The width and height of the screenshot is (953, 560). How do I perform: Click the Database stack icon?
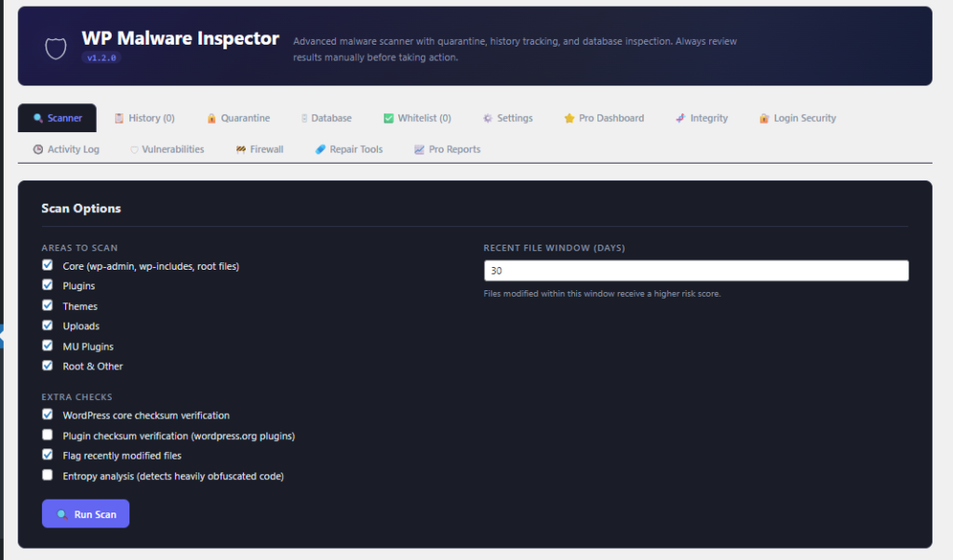tap(305, 118)
